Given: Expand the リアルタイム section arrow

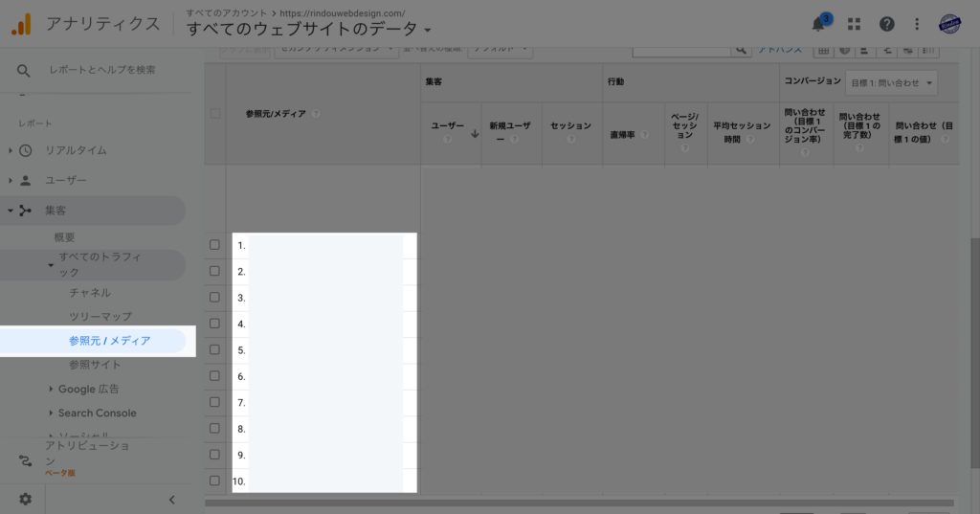Looking at the screenshot, I should [10, 150].
